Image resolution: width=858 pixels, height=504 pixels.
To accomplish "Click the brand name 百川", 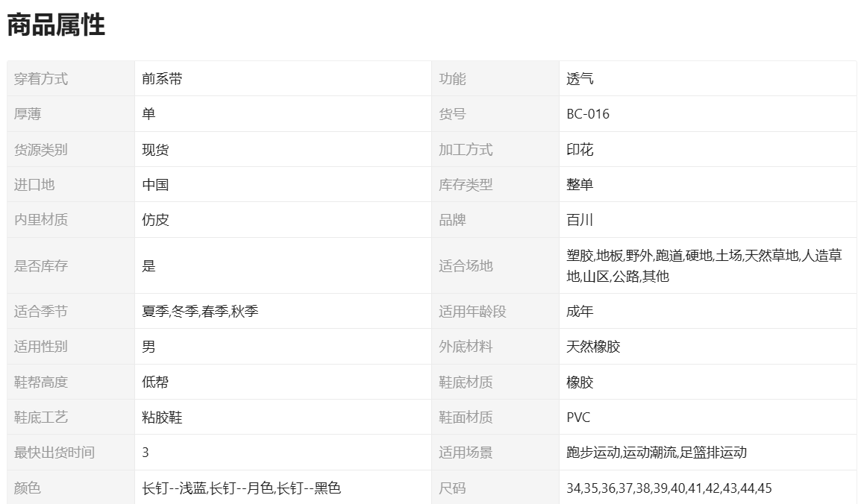I will click(580, 220).
